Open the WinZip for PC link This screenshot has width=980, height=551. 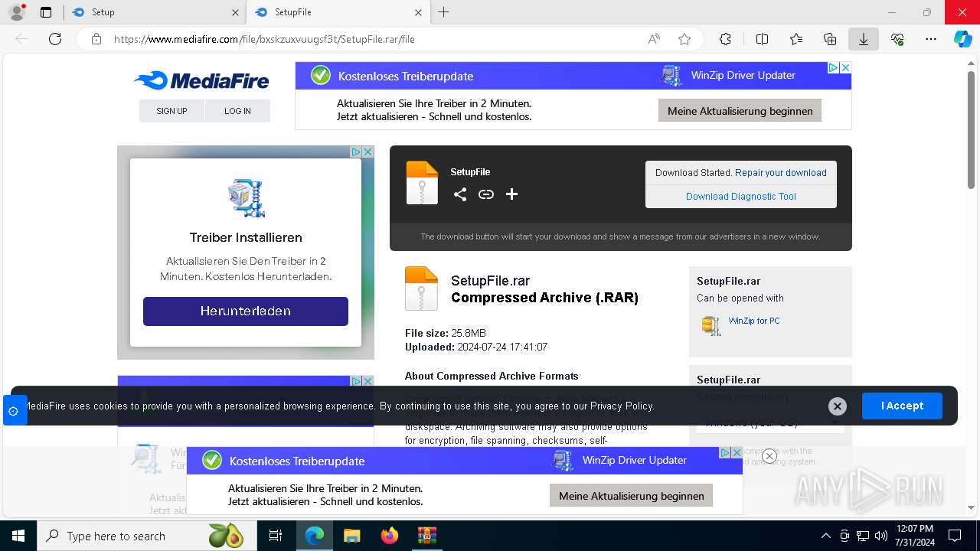754,321
